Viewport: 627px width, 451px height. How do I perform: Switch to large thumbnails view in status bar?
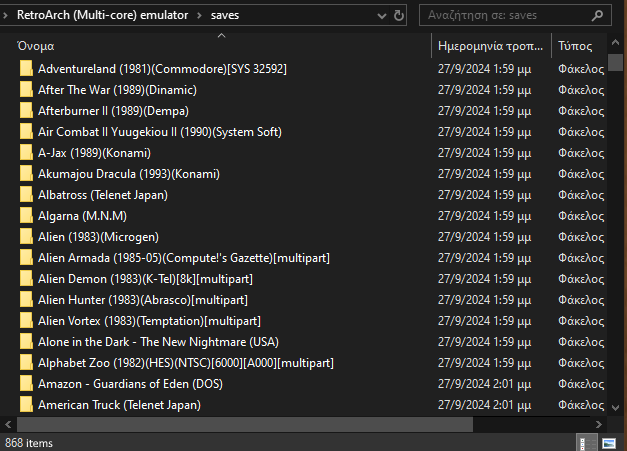click(x=609, y=443)
